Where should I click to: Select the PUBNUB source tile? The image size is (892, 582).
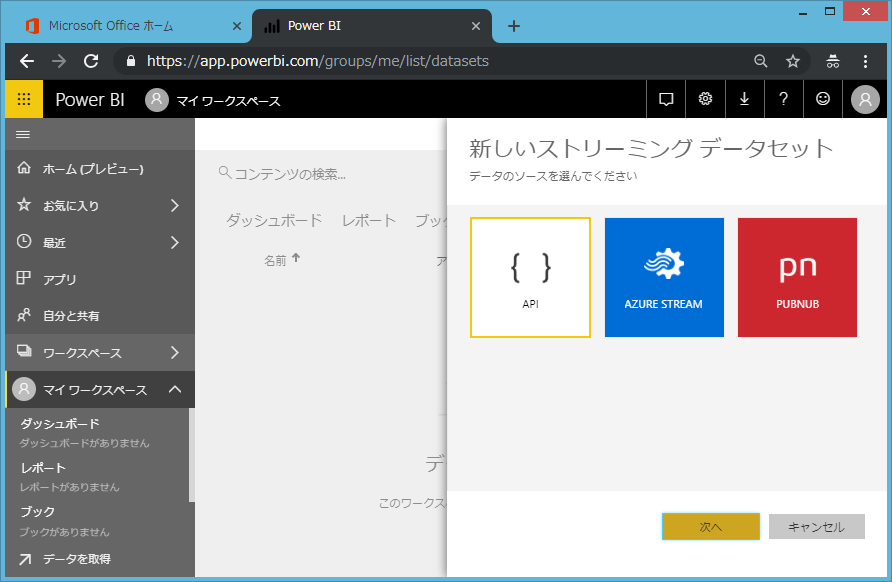[x=797, y=277]
